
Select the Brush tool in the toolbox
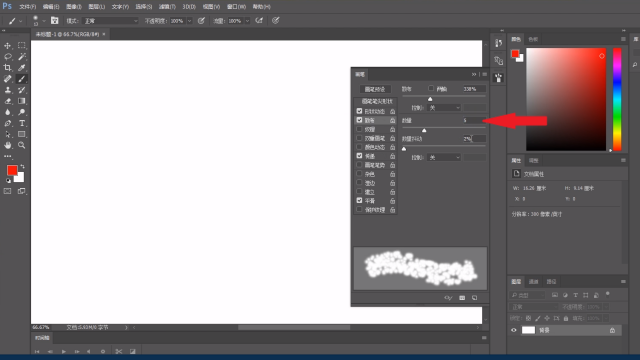(22, 79)
